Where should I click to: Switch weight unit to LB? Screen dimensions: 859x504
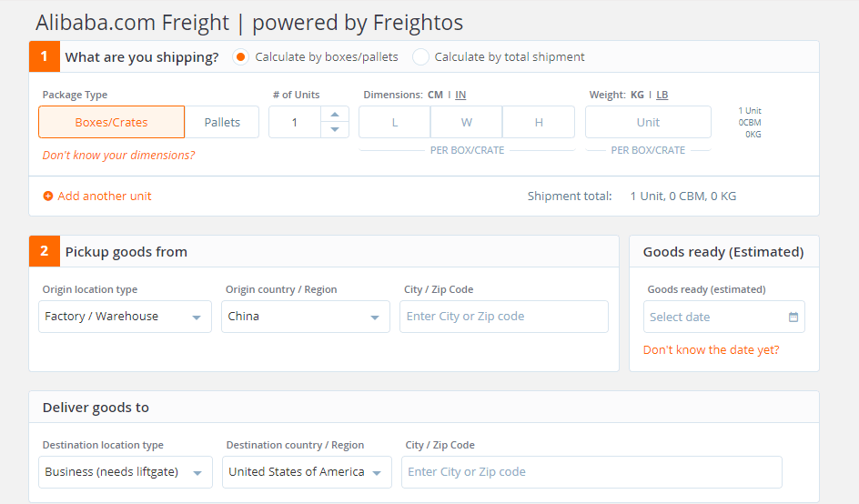(x=662, y=95)
